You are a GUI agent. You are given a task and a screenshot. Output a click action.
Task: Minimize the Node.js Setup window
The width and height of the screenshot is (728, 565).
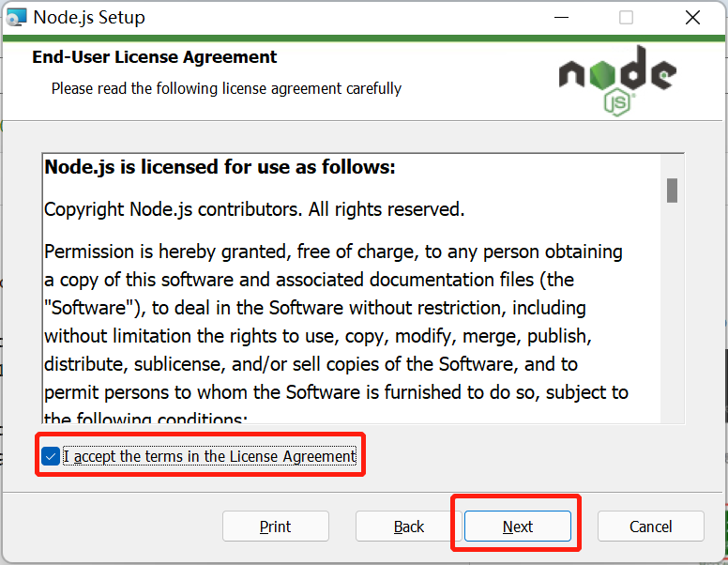pyautogui.click(x=561, y=17)
